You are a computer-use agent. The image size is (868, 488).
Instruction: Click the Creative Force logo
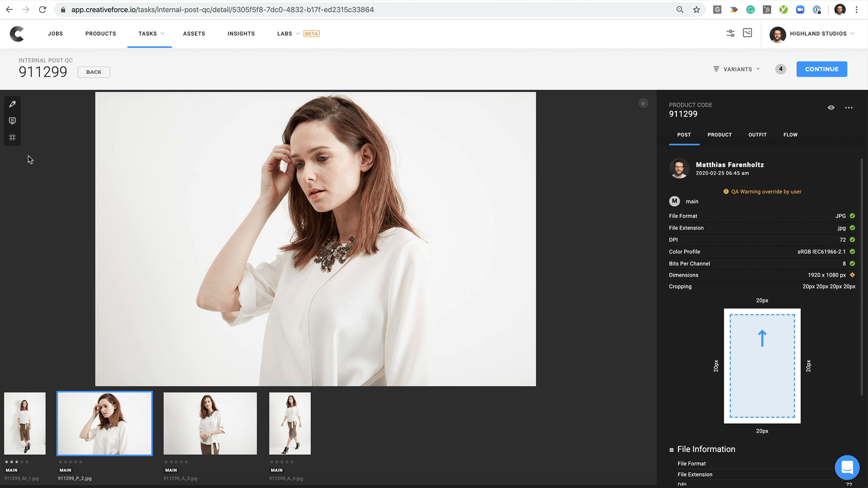tap(17, 34)
